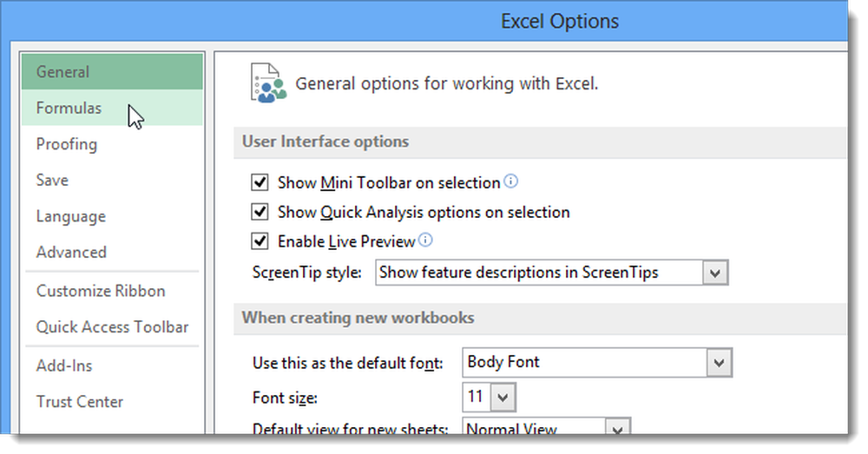Select the General category

coord(112,72)
